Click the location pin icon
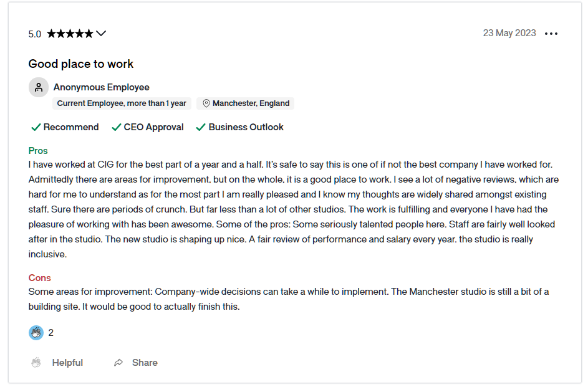Image resolution: width=588 pixels, height=387 pixels. 206,103
